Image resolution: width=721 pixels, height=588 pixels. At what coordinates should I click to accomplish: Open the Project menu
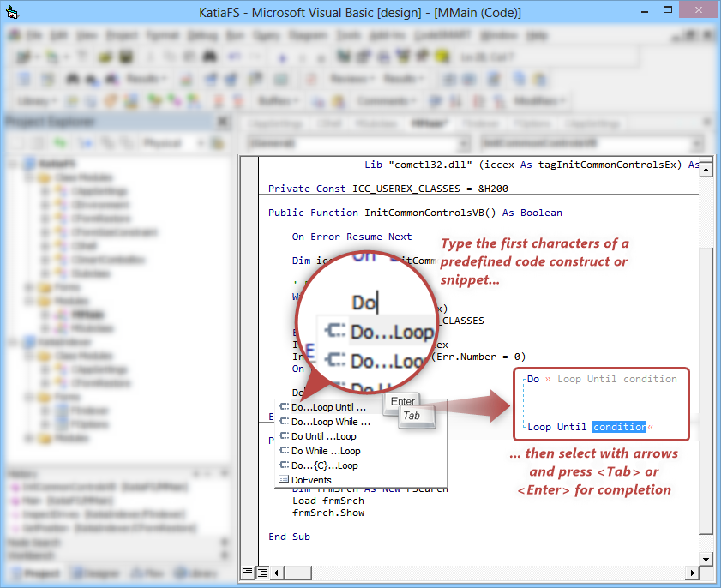tap(123, 35)
